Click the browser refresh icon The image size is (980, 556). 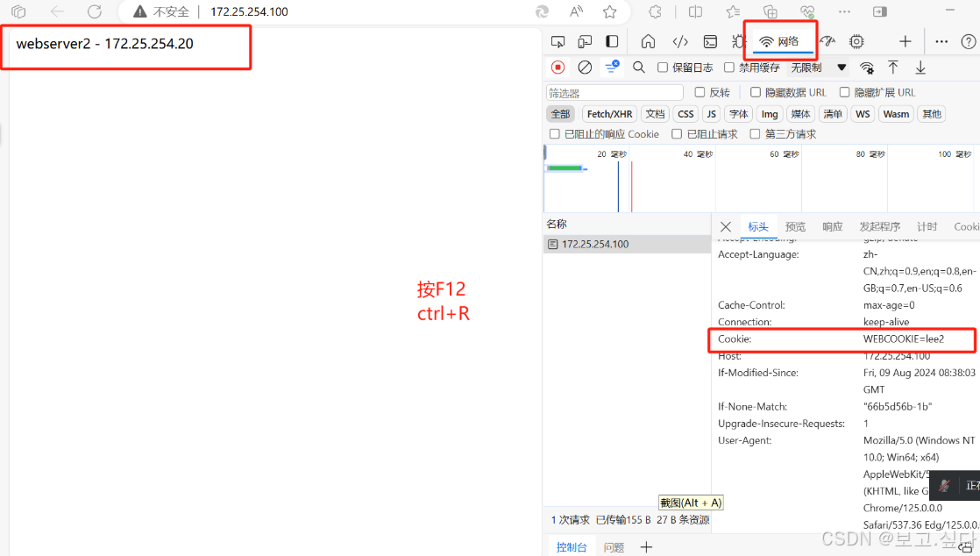pyautogui.click(x=95, y=11)
